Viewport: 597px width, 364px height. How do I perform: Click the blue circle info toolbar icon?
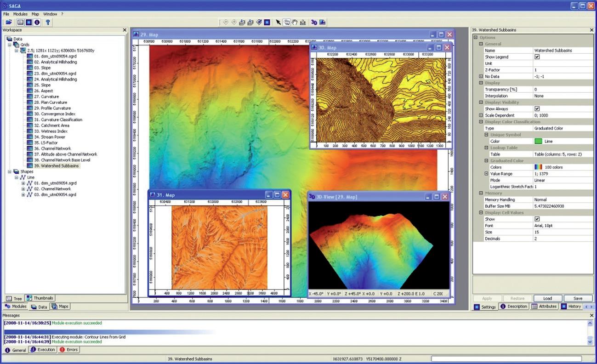pyautogui.click(x=37, y=22)
